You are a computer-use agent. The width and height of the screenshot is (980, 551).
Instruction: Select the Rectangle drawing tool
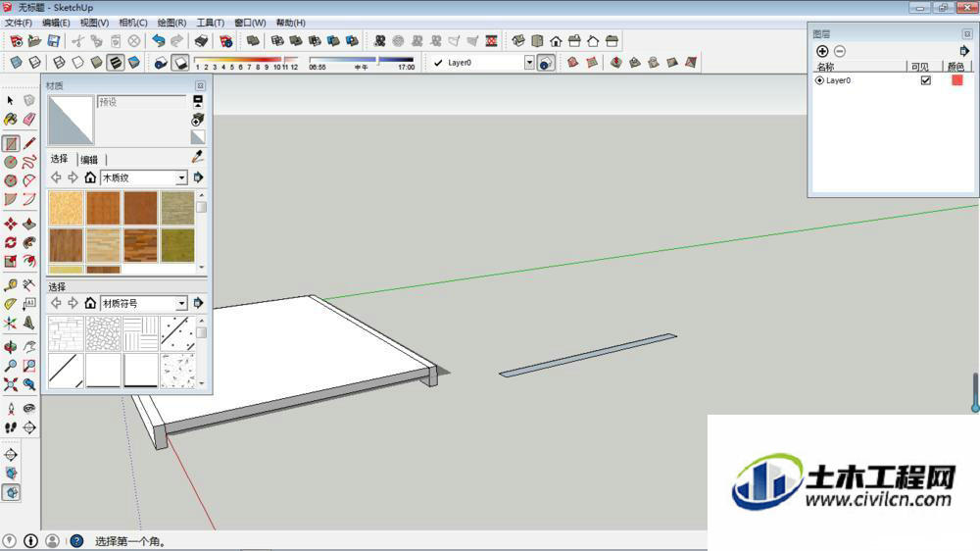click(x=11, y=144)
